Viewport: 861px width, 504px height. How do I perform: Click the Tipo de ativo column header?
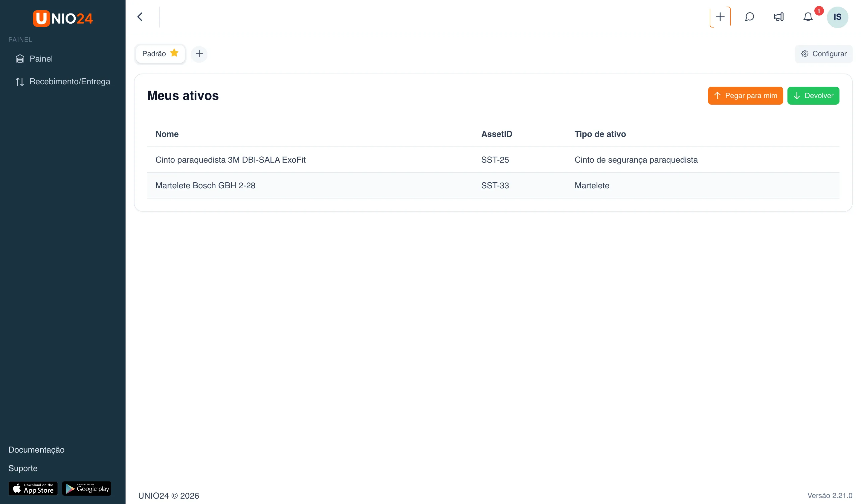tap(600, 134)
